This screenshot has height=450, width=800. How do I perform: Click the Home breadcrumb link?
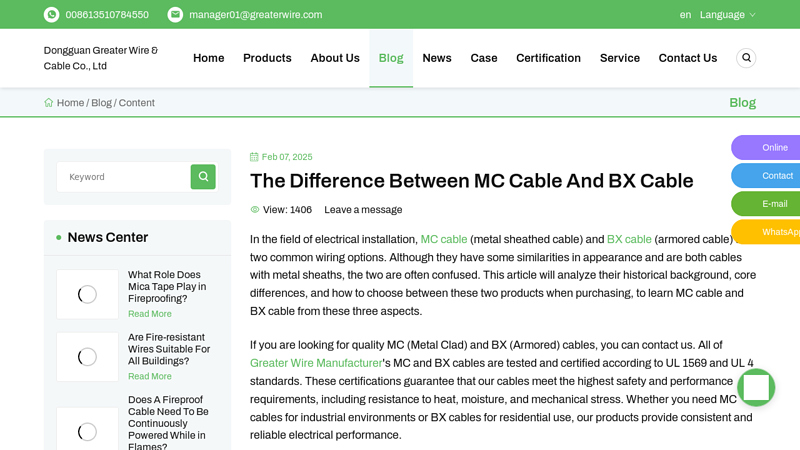pyautogui.click(x=70, y=103)
